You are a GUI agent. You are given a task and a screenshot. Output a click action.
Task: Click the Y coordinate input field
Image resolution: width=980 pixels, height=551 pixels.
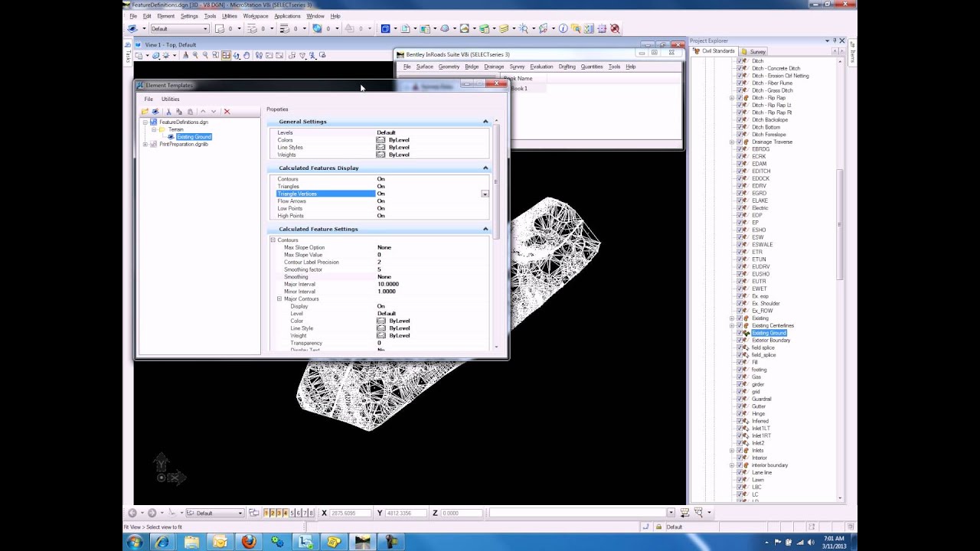(405, 513)
